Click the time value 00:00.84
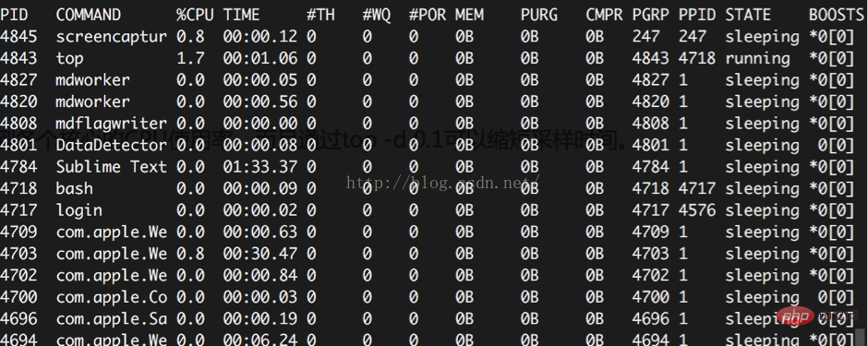868x346 pixels. (x=260, y=275)
